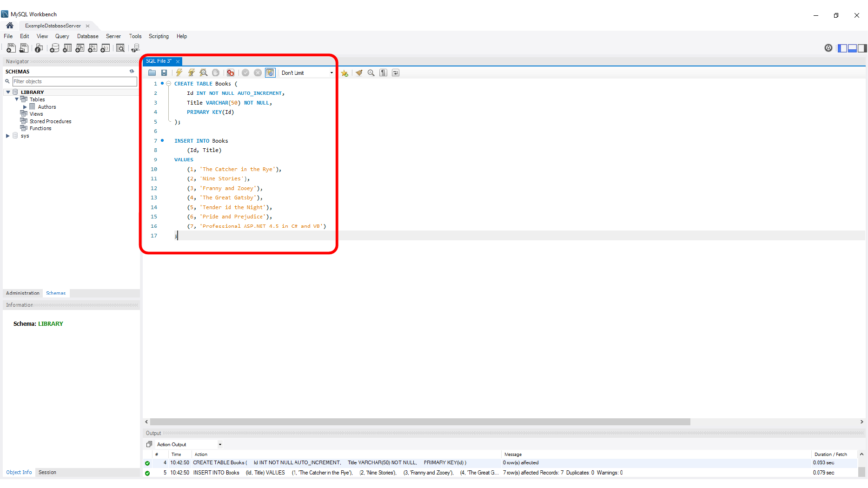
Task: Create a new stored procedure icon
Action: [93, 48]
